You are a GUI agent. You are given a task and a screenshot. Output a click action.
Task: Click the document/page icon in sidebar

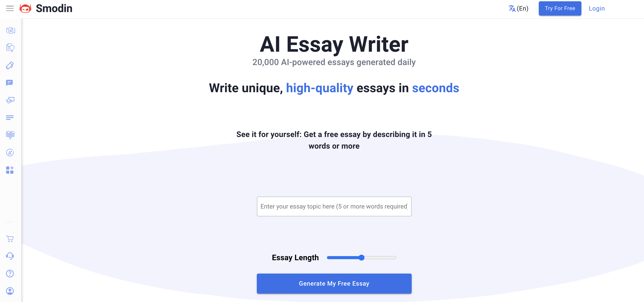tap(11, 30)
